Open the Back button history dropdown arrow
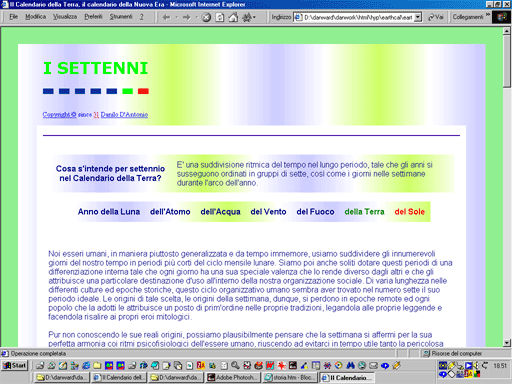 click(177, 17)
